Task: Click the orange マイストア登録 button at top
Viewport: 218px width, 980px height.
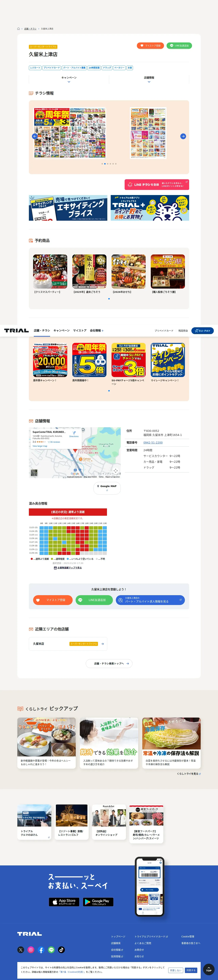Action: (x=151, y=46)
